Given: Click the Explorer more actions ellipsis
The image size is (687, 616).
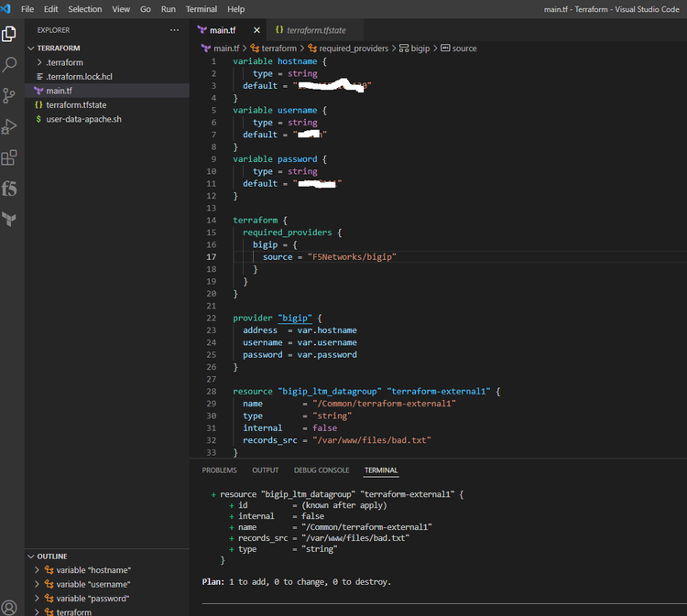Looking at the screenshot, I should (175, 30).
